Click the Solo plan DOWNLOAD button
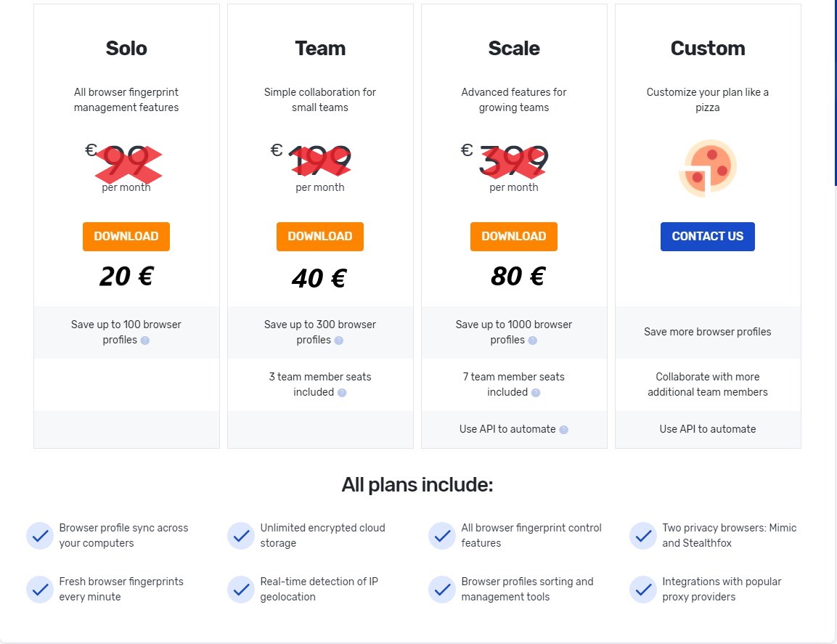This screenshot has height=644, width=837. point(126,237)
